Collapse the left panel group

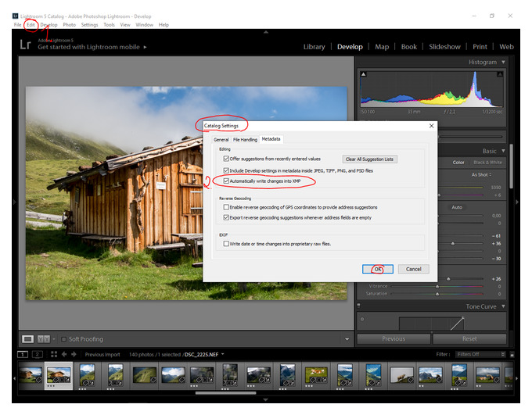click(15, 202)
